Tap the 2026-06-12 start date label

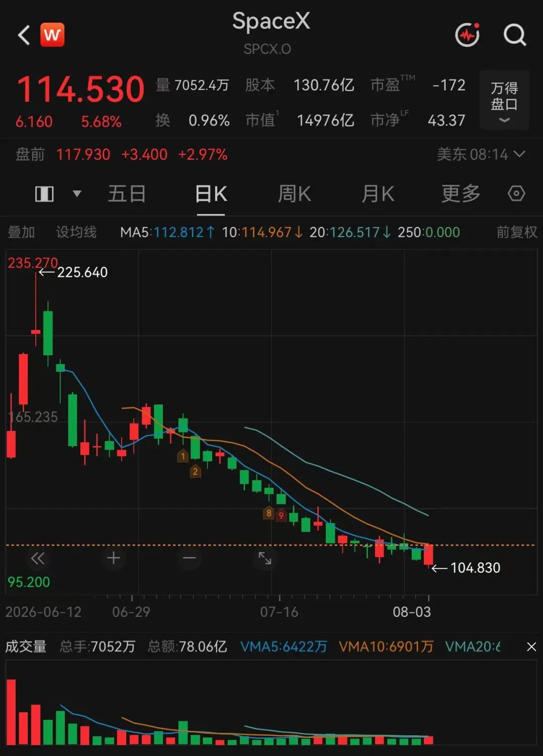pos(43,612)
